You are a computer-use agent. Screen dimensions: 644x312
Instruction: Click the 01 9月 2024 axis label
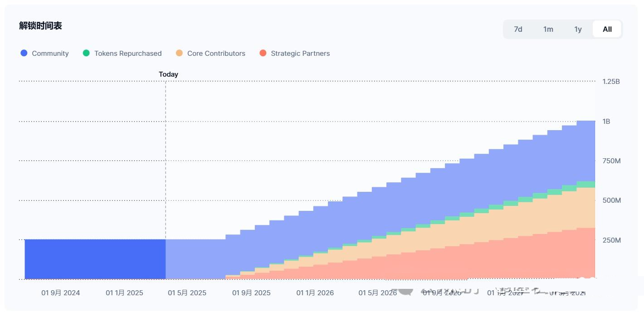tap(60, 293)
